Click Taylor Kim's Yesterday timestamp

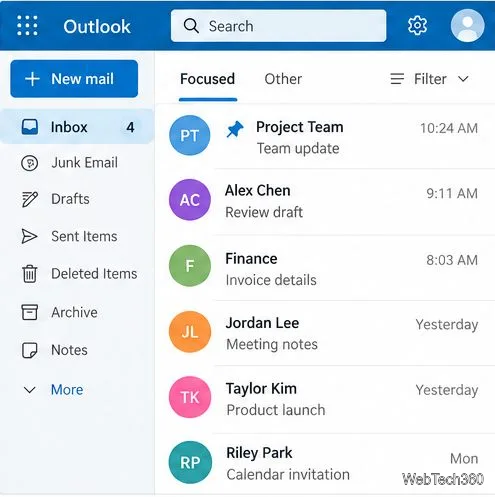click(x=447, y=391)
